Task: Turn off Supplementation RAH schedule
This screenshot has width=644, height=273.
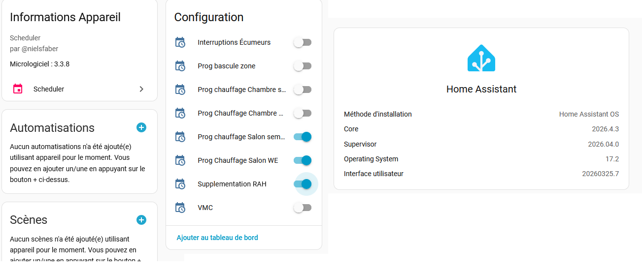Action: (303, 184)
